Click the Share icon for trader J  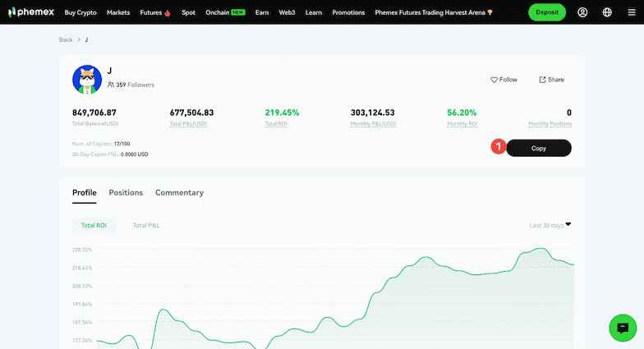(542, 80)
